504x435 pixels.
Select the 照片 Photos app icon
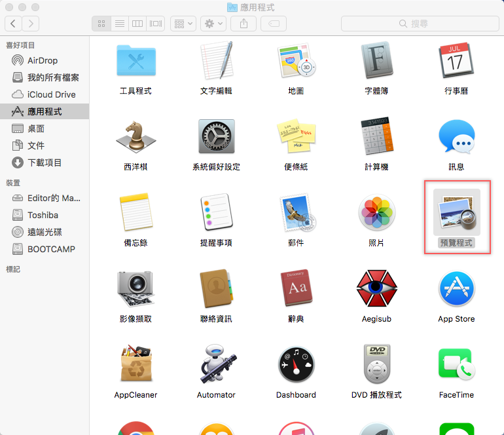pos(377,212)
